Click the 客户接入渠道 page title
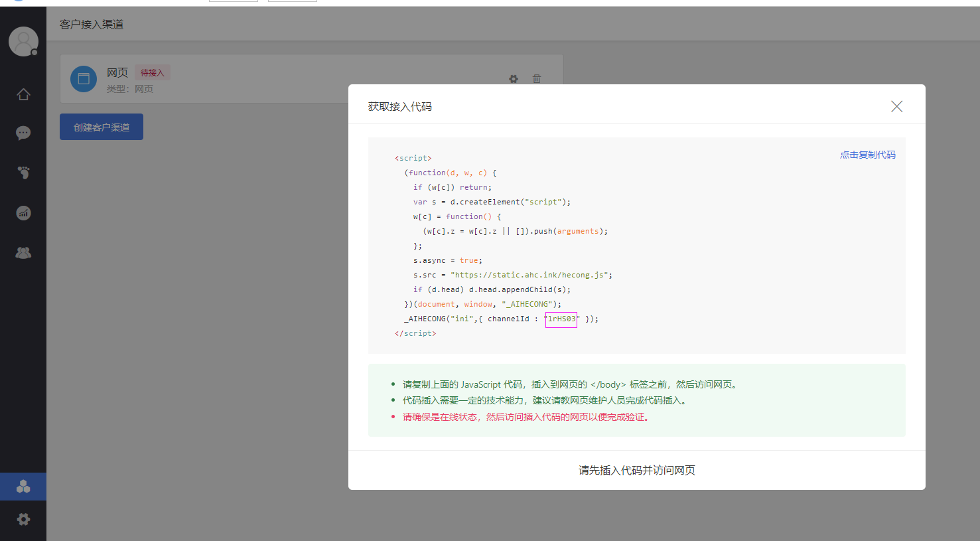The image size is (980, 541). pos(92,25)
